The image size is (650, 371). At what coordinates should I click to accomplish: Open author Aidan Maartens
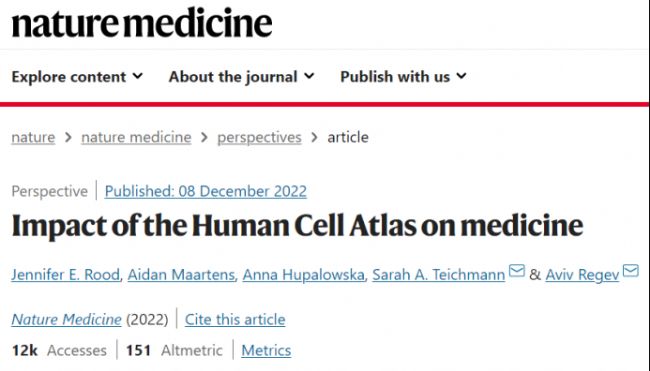pyautogui.click(x=181, y=274)
